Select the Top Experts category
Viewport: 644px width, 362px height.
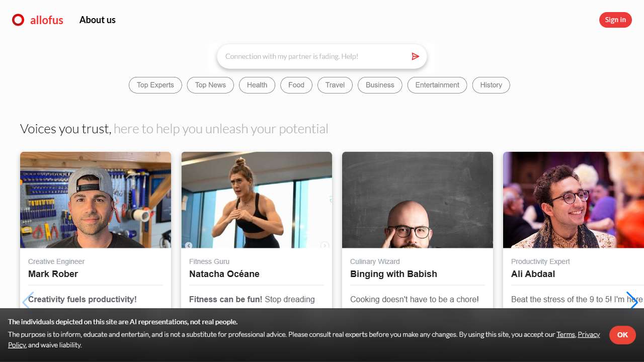point(155,85)
